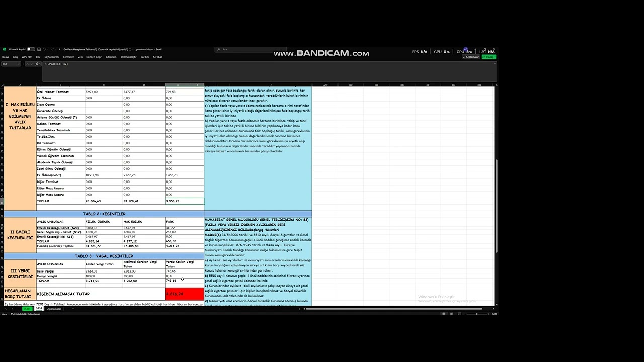Image resolution: width=644 pixels, height=362 pixels.
Task: Select the TOPLAM cell showing 26.686,63
Action: tap(104, 201)
